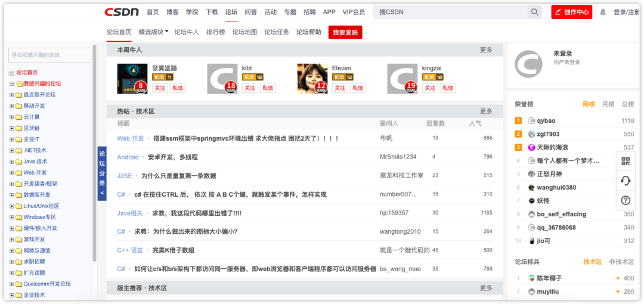The image size is (644, 304).
Task: Expand the .NET技术 tree node
Action: click(x=11, y=150)
